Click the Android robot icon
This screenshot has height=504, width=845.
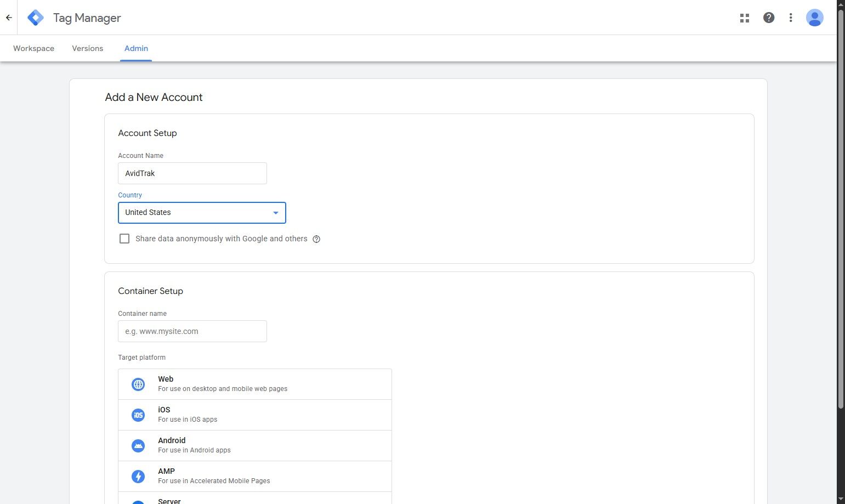pyautogui.click(x=138, y=446)
